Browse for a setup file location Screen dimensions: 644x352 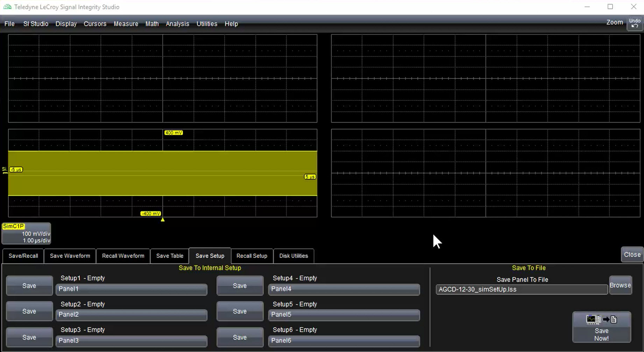621,285
